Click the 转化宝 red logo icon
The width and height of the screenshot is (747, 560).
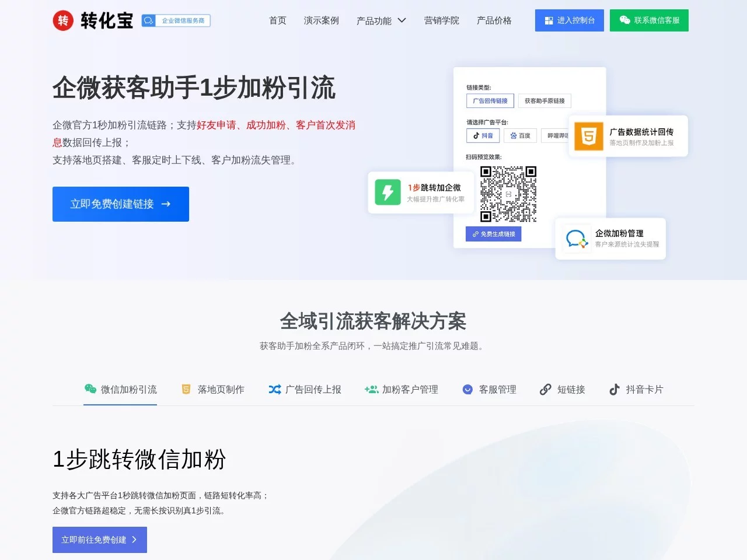point(63,20)
